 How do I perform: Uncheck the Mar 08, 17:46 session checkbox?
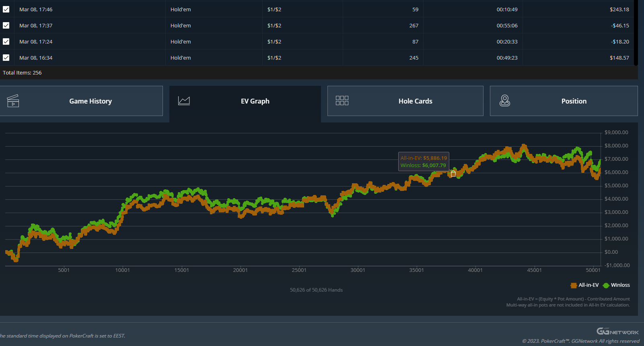(x=6, y=9)
